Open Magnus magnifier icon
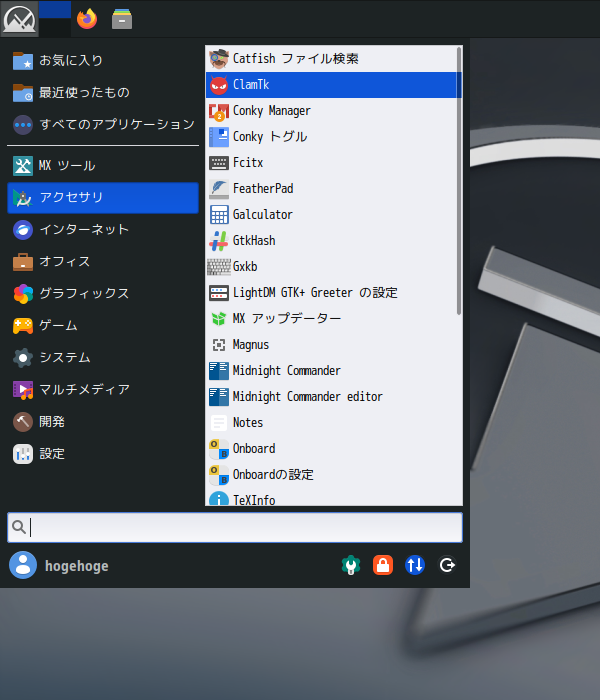Viewport: 600px width, 700px height. pyautogui.click(x=219, y=345)
